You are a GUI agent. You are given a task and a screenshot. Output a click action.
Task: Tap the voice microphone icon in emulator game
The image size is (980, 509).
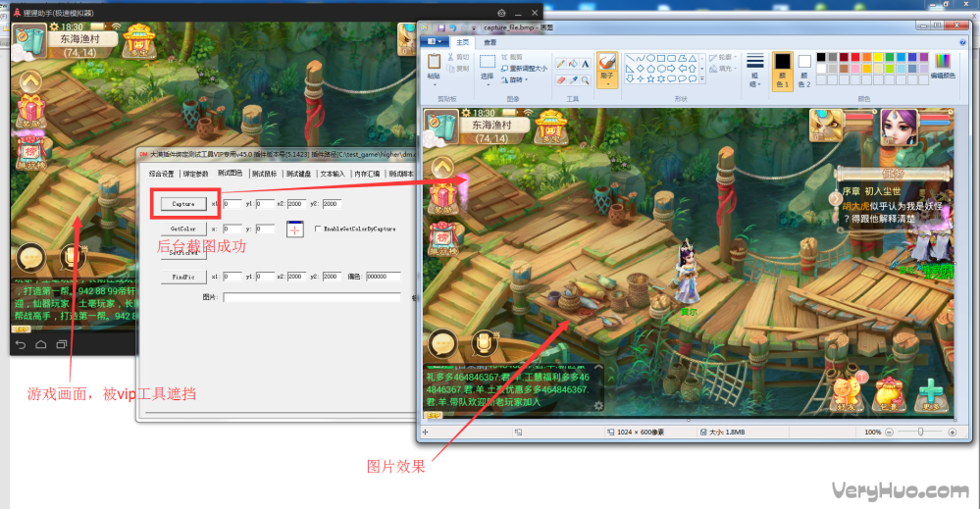73,257
